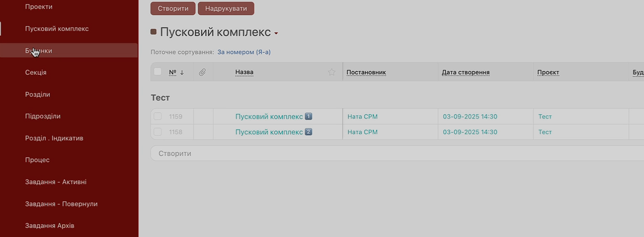The height and width of the screenshot is (237, 644).
Task: Check the box for row 1158
Action: coord(158,132)
